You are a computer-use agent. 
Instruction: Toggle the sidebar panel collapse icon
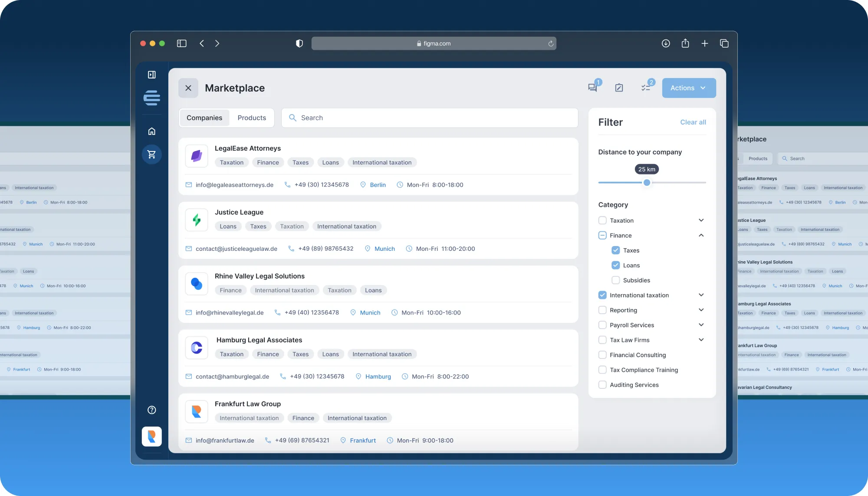(x=151, y=75)
